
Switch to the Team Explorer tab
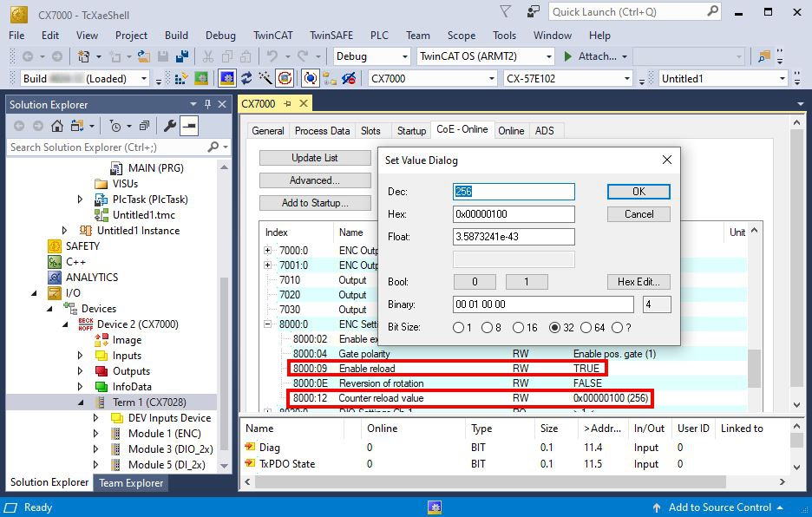pyautogui.click(x=131, y=483)
